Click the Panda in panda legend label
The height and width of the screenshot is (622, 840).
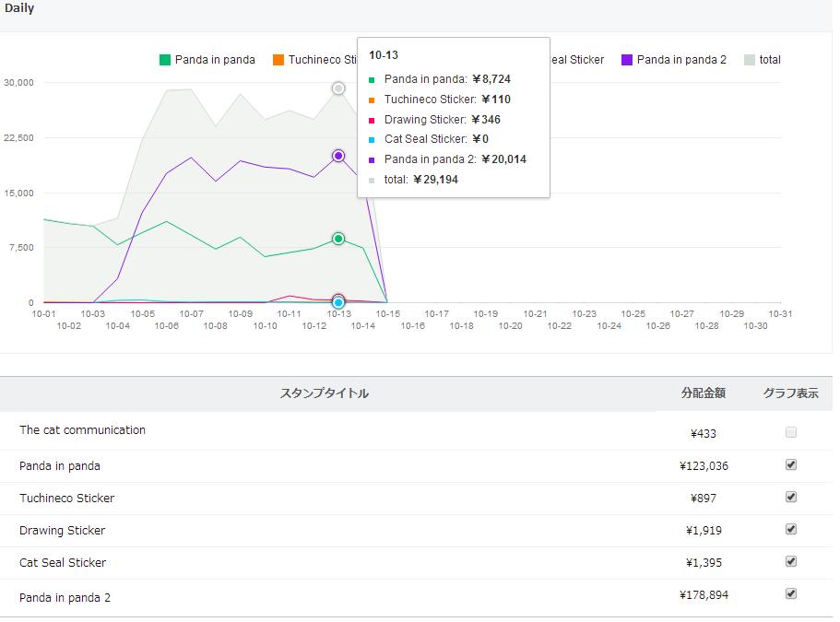click(x=215, y=60)
